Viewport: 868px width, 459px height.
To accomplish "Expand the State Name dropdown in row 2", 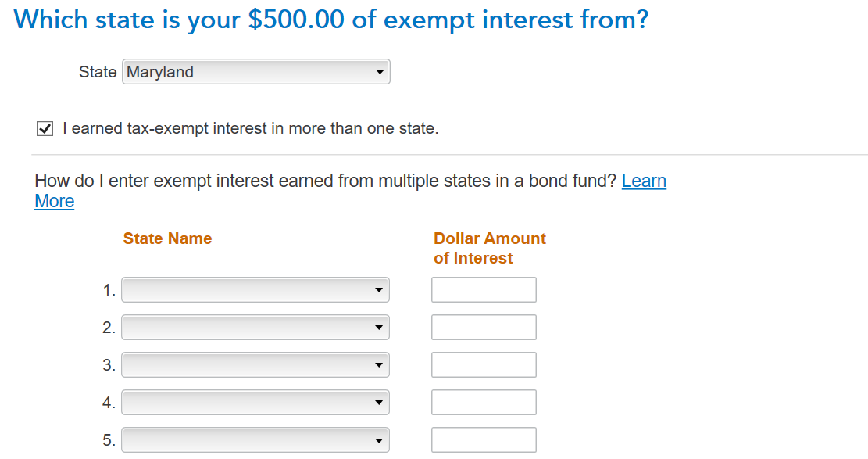I will point(255,328).
